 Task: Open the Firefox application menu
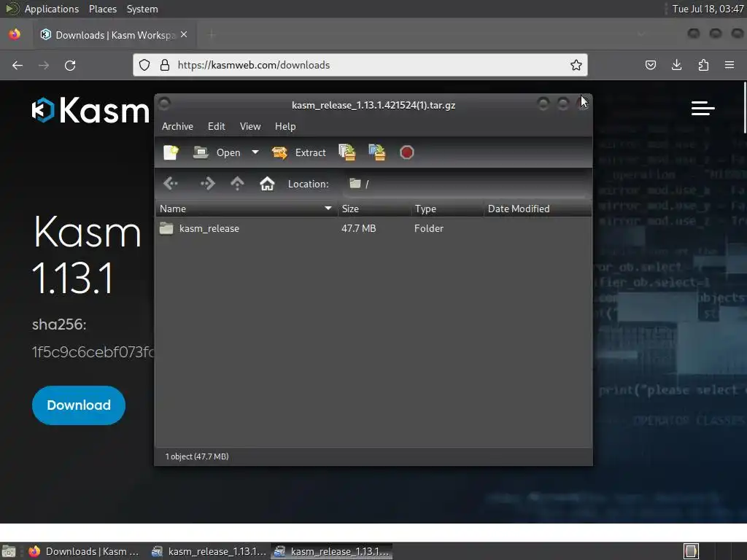pos(729,65)
